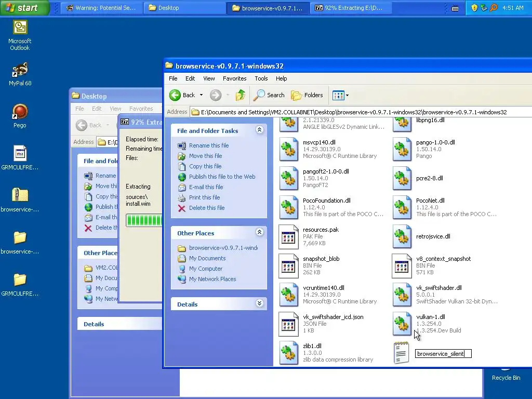Screen dimensions: 532x399
Task: Click Rename this file task link
Action: pyautogui.click(x=209, y=145)
